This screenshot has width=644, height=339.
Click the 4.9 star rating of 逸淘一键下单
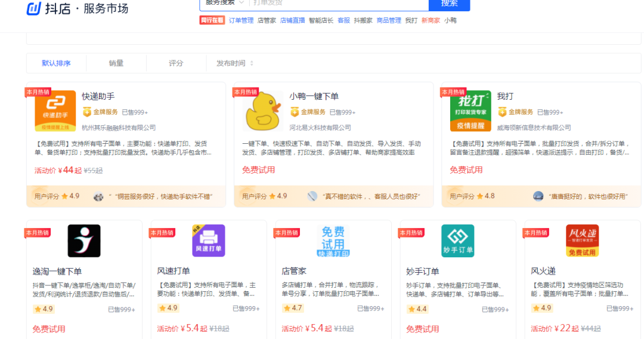(44, 309)
